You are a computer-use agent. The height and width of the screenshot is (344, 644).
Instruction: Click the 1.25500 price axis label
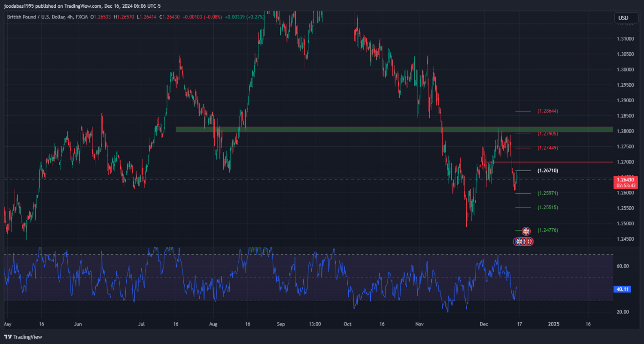point(625,208)
